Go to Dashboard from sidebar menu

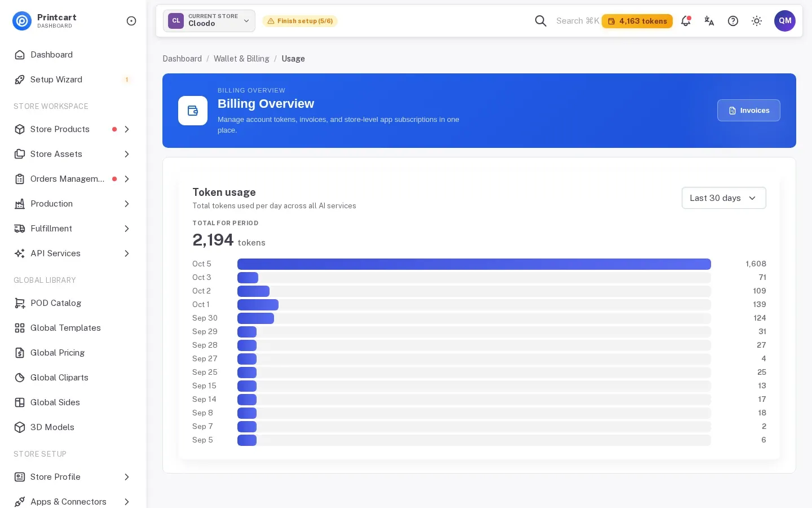click(x=73, y=55)
